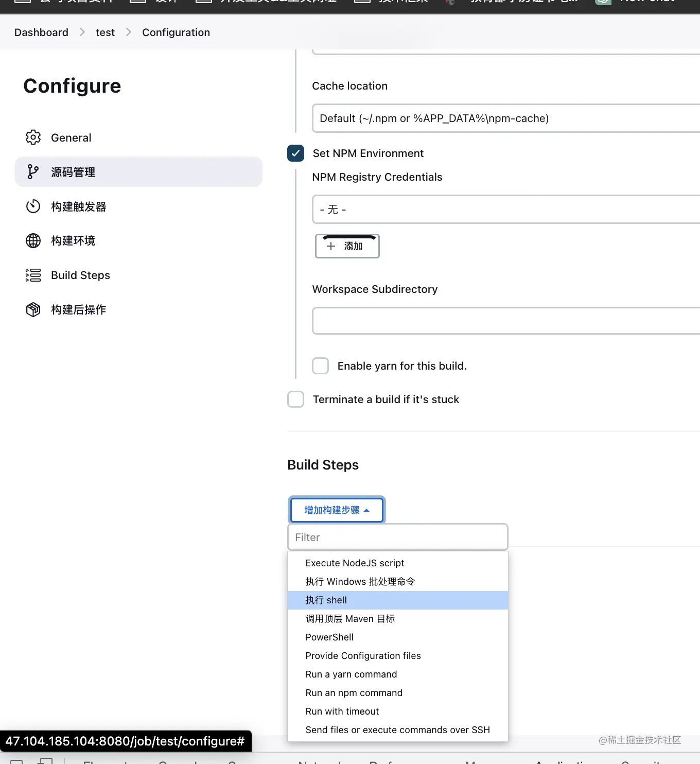This screenshot has width=700, height=764.
Task: Focus the Filter search box
Action: (397, 537)
